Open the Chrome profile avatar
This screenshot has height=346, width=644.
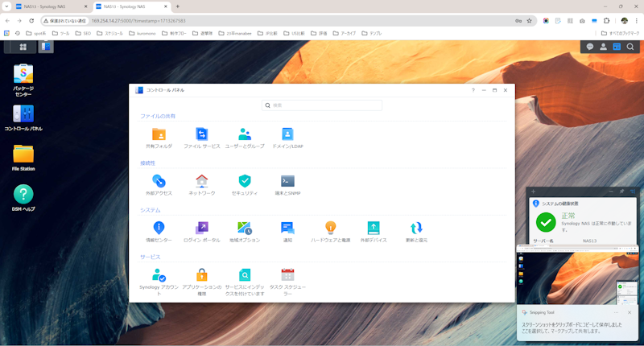[x=625, y=21]
